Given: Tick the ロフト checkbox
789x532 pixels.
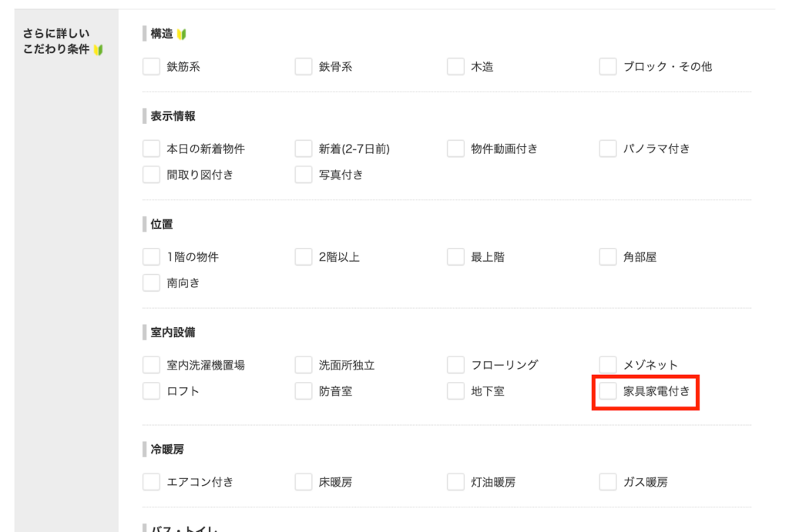Looking at the screenshot, I should pyautogui.click(x=151, y=391).
